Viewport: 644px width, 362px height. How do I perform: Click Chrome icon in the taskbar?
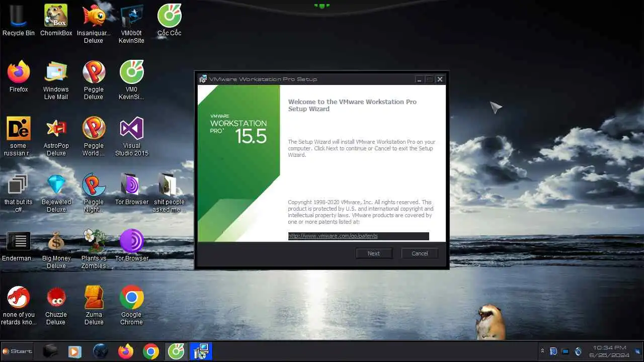(x=150, y=351)
